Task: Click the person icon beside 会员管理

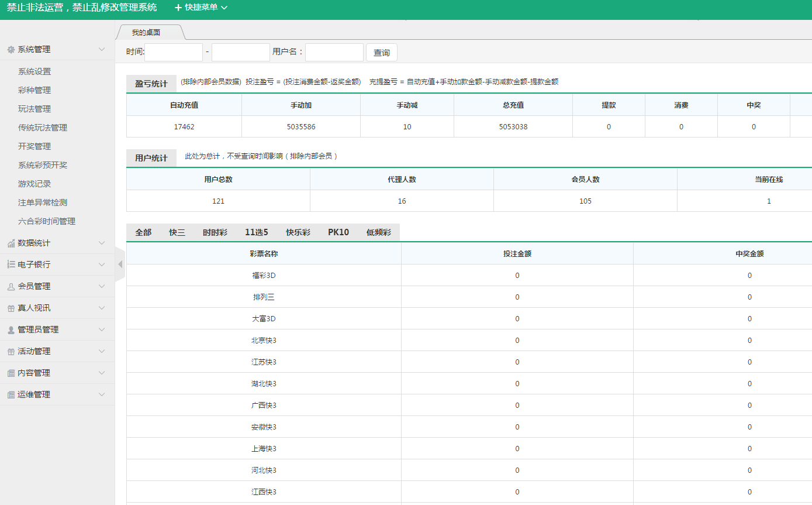Action: [x=11, y=286]
